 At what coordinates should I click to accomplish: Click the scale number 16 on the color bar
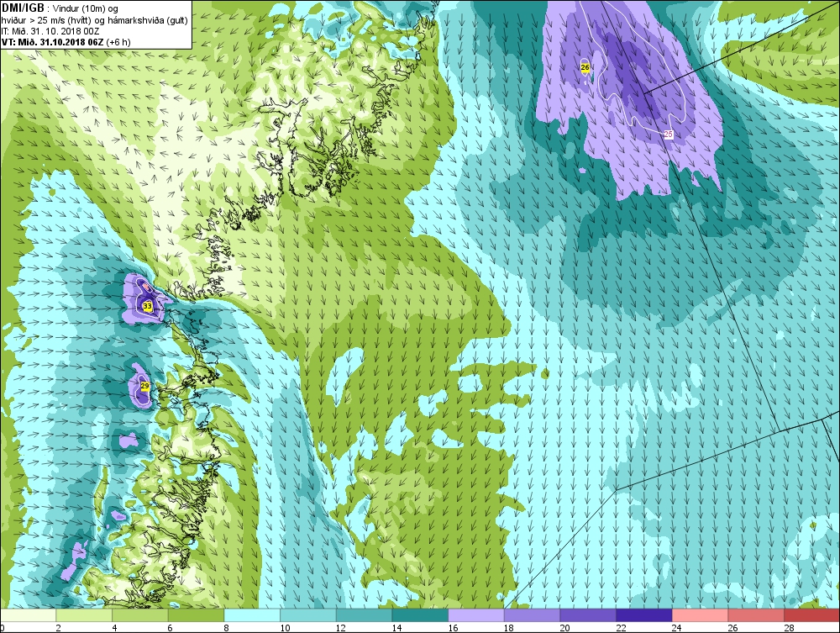[454, 628]
